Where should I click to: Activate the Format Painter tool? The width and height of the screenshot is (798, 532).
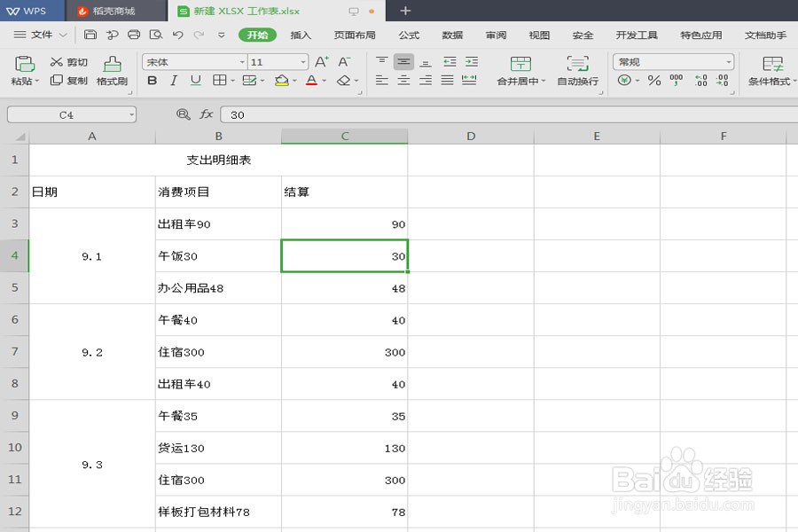point(112,71)
